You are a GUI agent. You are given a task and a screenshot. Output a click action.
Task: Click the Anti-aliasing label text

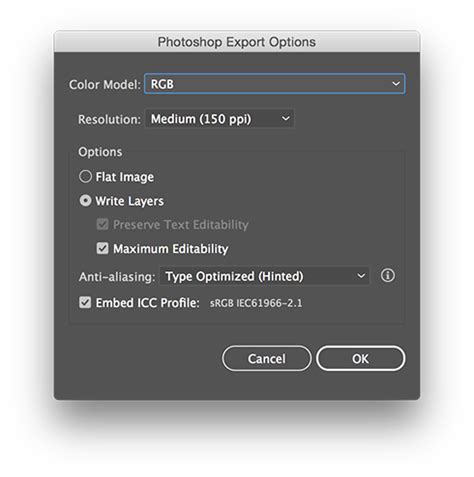117,277
